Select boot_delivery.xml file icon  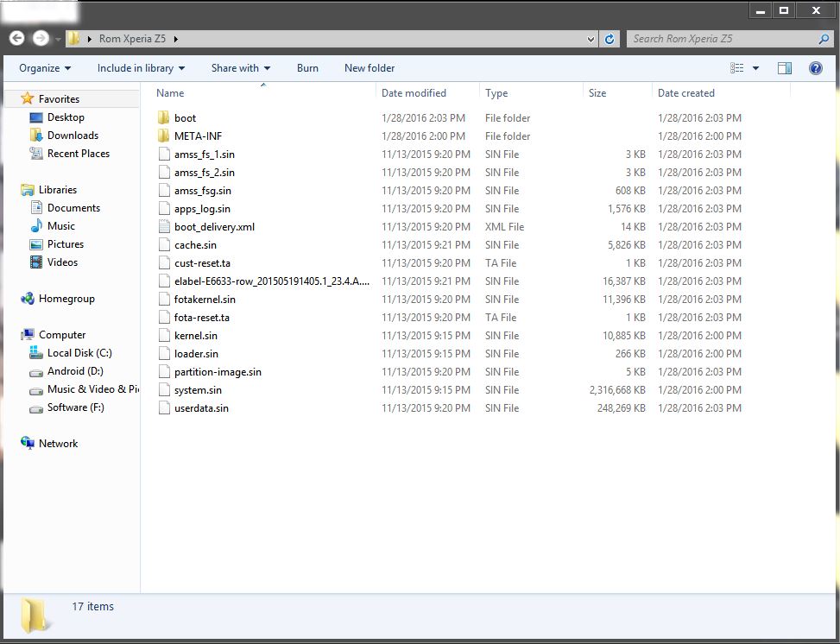tap(164, 227)
